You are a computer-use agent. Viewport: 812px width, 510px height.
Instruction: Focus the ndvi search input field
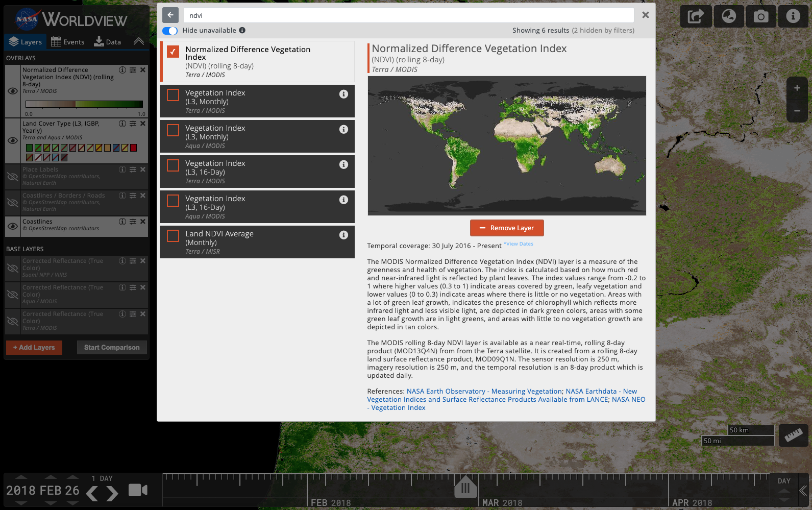tap(409, 15)
